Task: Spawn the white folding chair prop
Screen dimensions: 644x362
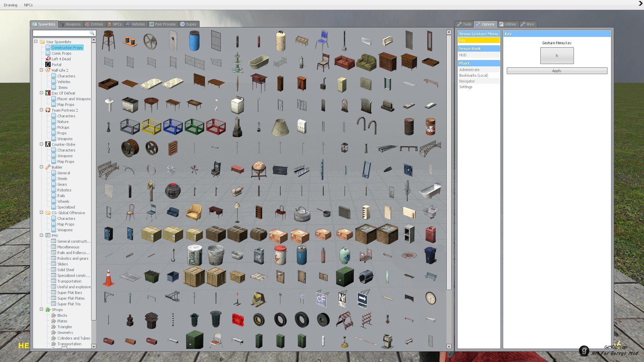Action: pyautogui.click(x=216, y=341)
